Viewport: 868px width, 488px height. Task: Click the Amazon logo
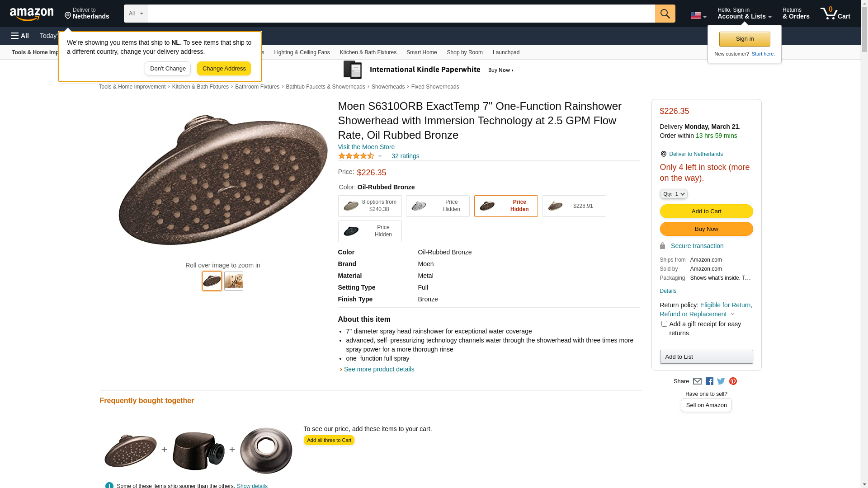pyautogui.click(x=32, y=14)
